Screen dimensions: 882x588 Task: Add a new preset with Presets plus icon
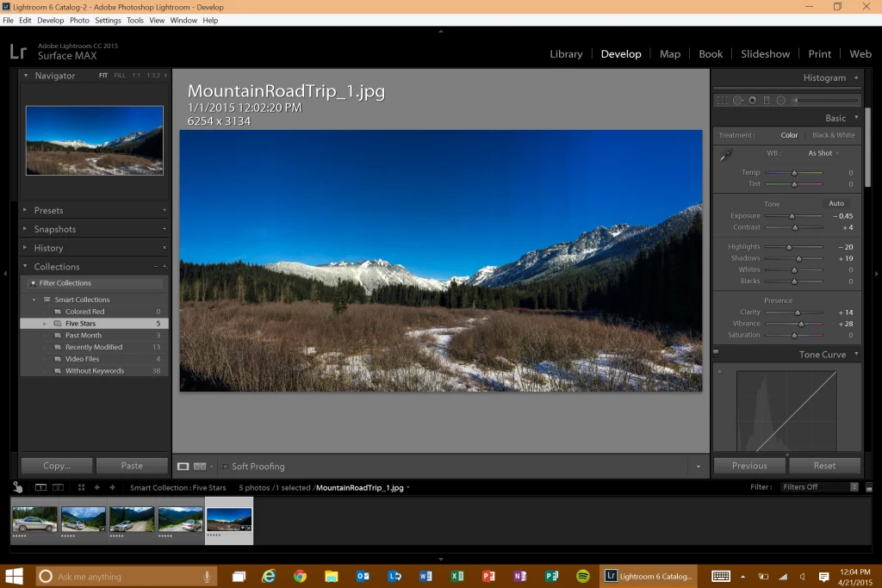tap(165, 210)
